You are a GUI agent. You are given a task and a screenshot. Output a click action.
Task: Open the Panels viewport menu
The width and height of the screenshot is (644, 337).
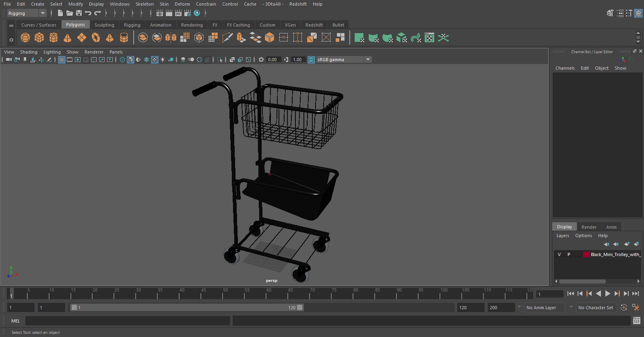tap(116, 52)
